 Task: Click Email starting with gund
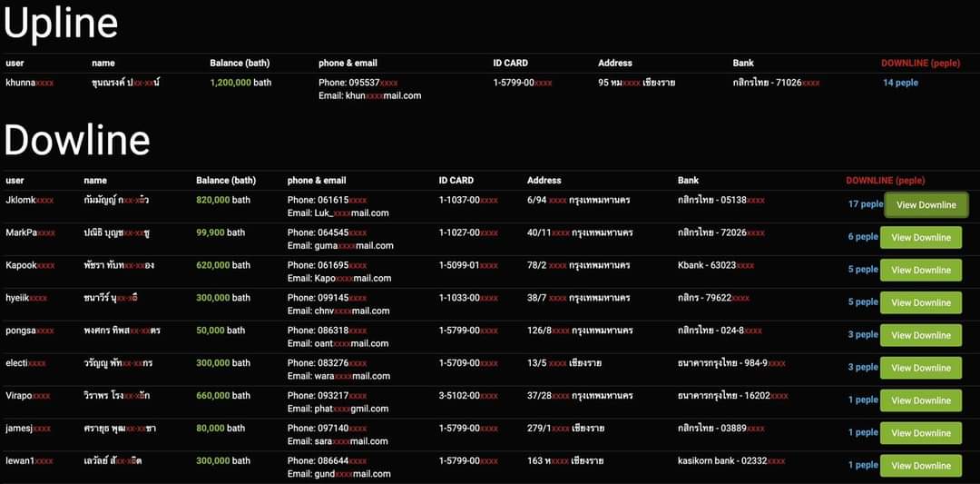tap(339, 473)
